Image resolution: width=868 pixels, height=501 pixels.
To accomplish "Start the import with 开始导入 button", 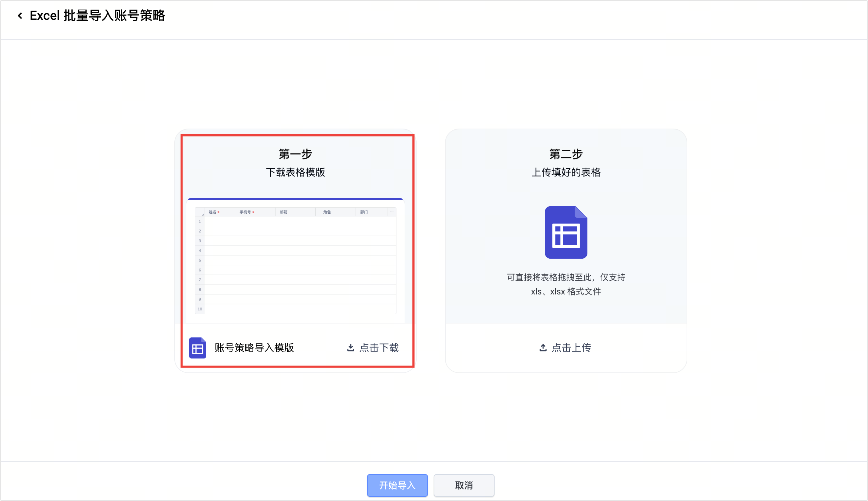I will coord(397,485).
